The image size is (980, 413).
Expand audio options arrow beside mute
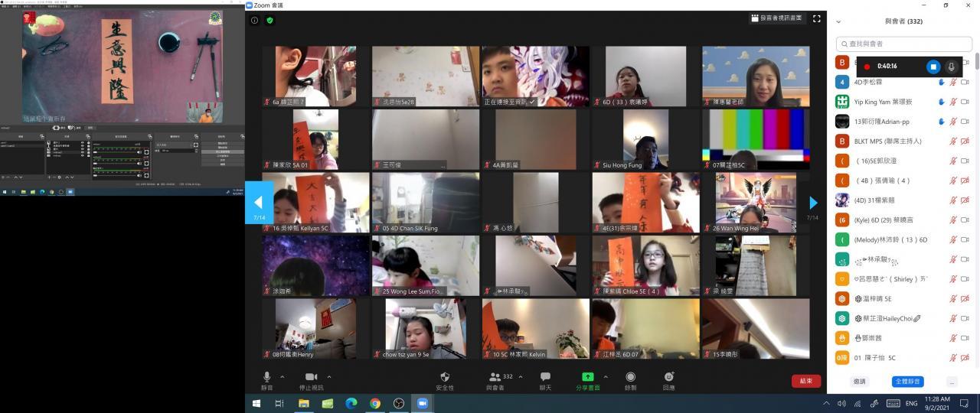pyautogui.click(x=283, y=376)
